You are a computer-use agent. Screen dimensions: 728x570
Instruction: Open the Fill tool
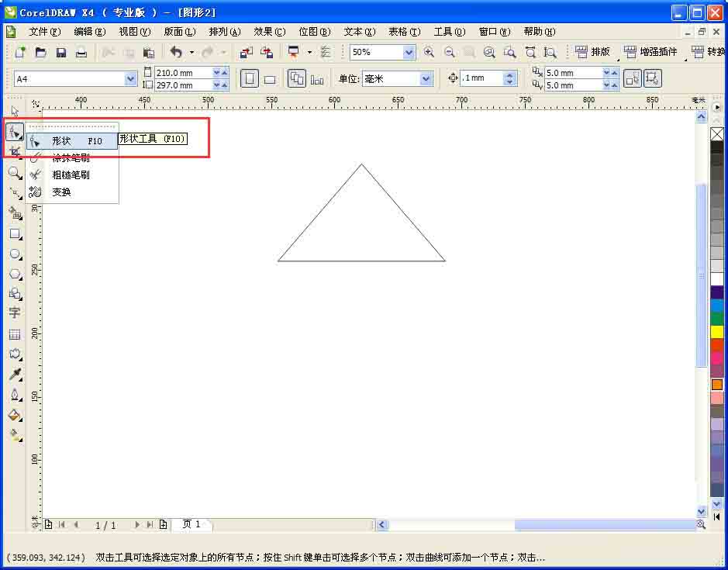pyautogui.click(x=15, y=416)
